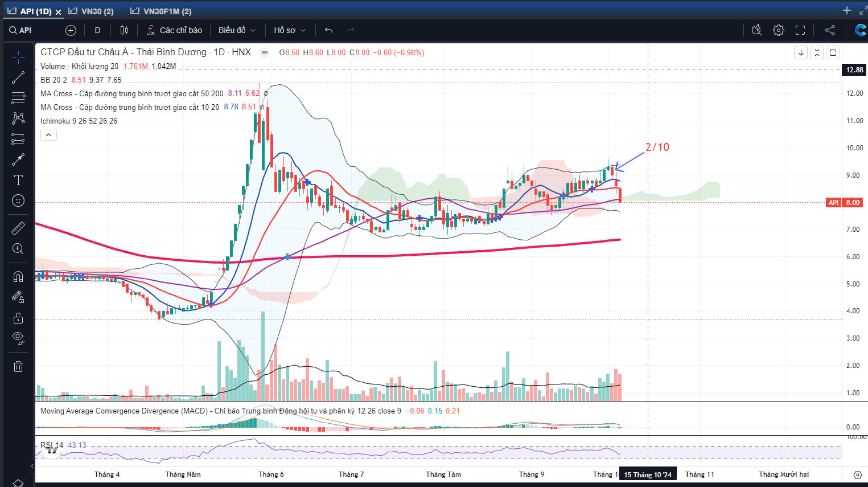Open Các chỉ báo indicators dialog
Viewport: 868px width, 487px height.
[174, 30]
